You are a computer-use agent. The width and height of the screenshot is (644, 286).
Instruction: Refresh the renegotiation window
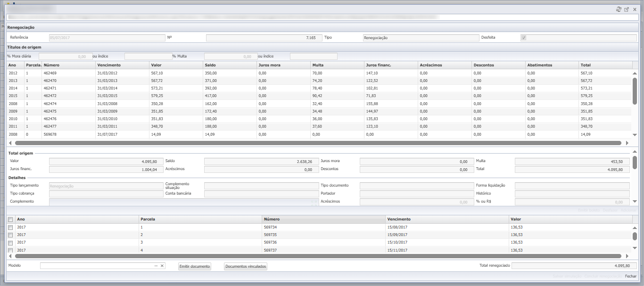(619, 9)
